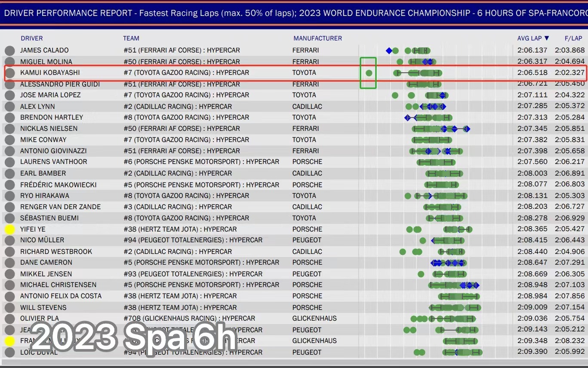The width and height of the screenshot is (588, 368).
Task: Click team '#2 (CADILLAC RACING)' in Alex Lynn's row
Action: click(160, 106)
